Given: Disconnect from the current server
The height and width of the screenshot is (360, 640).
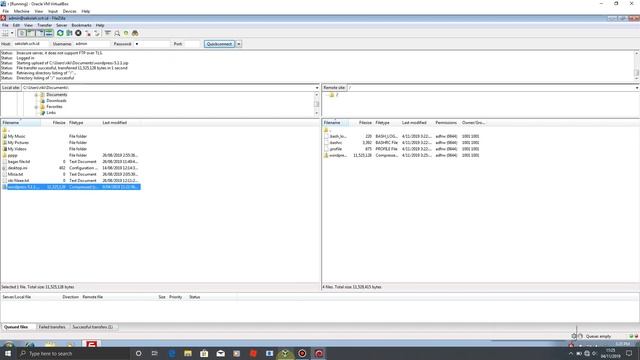Looking at the screenshot, I should click(x=88, y=33).
